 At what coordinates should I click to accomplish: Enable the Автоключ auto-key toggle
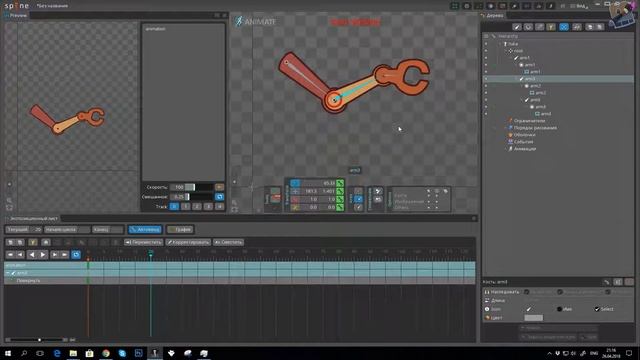coord(145,229)
